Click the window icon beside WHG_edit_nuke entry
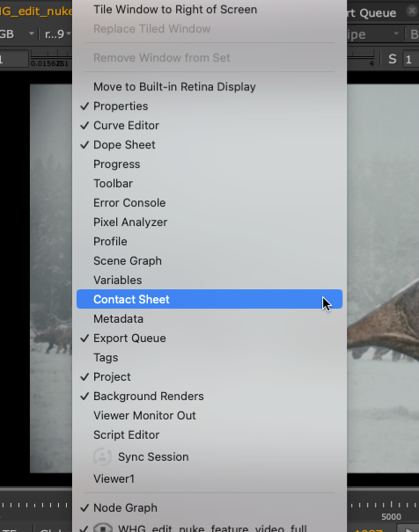This screenshot has width=419, height=532. [x=102, y=528]
